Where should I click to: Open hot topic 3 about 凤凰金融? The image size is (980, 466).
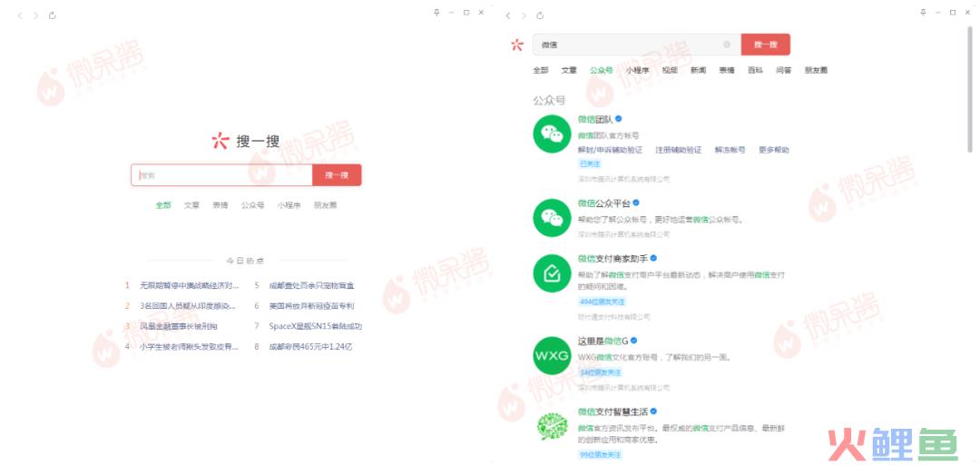[x=179, y=326]
